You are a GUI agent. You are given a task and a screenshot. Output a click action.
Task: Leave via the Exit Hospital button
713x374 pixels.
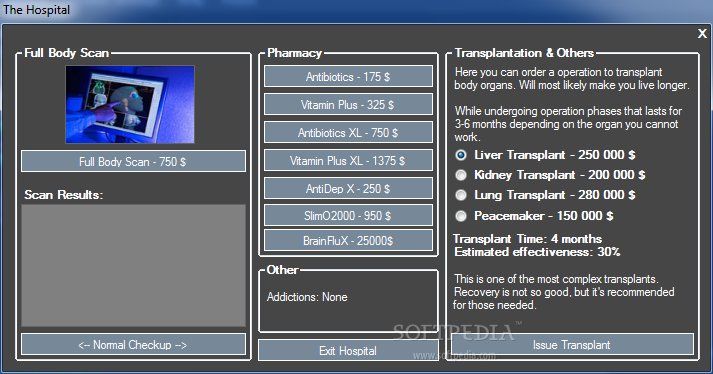click(348, 351)
